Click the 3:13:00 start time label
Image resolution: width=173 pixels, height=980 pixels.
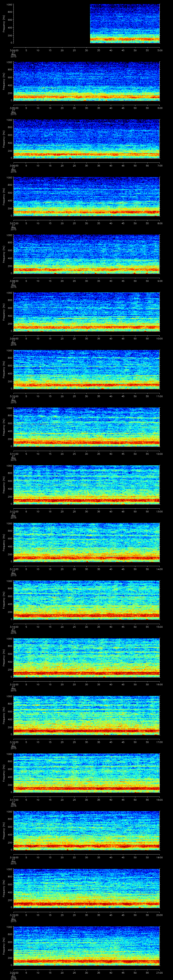point(14,569)
